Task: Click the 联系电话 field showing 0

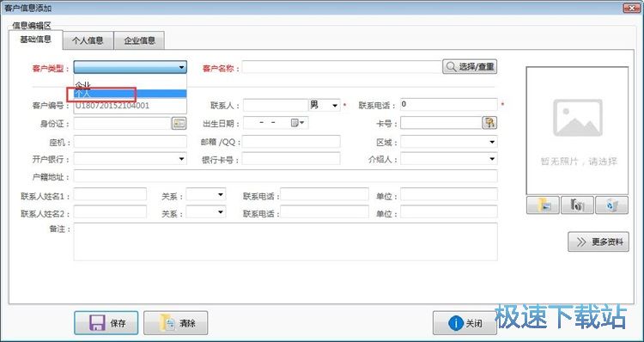Action: click(449, 105)
